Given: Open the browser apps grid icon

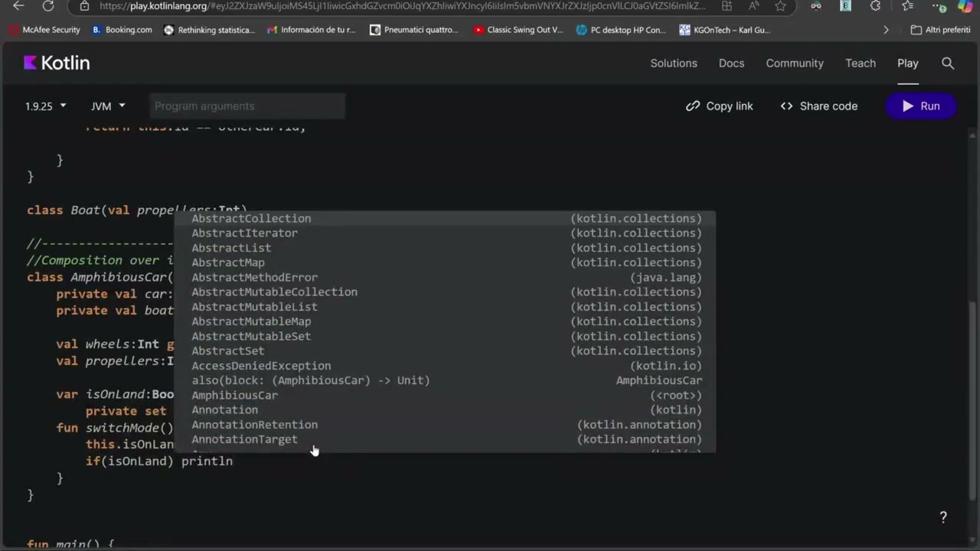Looking at the screenshot, I should [x=727, y=6].
